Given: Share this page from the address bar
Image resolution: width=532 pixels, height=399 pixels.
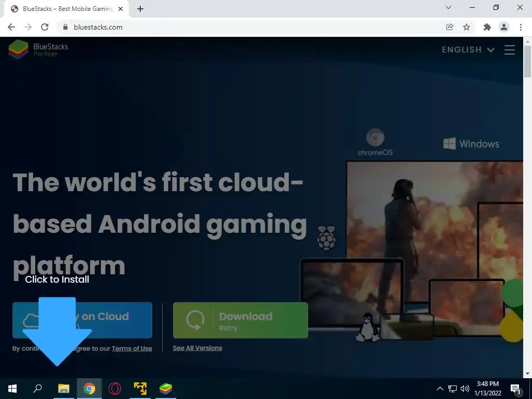Looking at the screenshot, I should (x=449, y=27).
